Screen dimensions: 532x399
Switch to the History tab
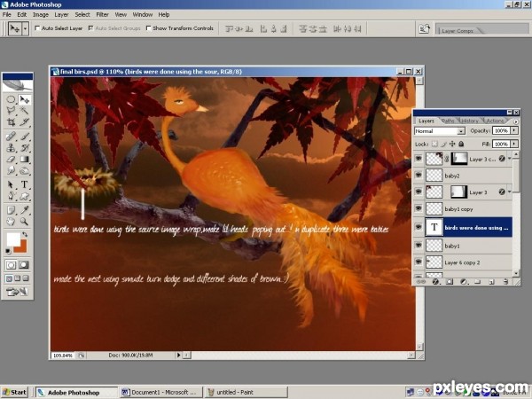(470, 121)
